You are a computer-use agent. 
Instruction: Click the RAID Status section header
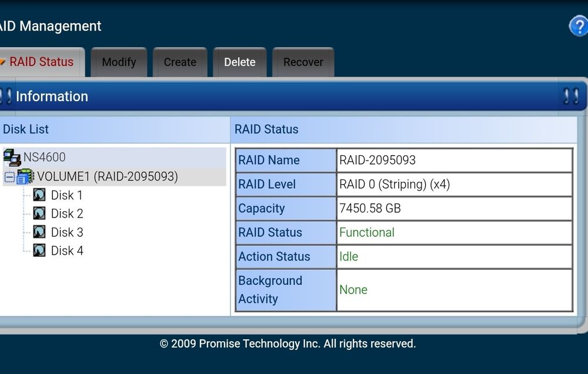(x=404, y=129)
